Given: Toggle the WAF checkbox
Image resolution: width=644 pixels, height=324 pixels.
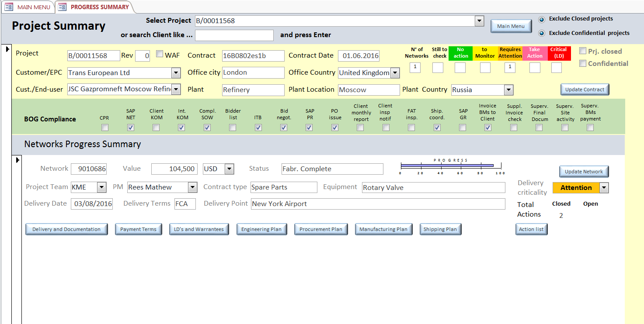Looking at the screenshot, I should 160,54.
